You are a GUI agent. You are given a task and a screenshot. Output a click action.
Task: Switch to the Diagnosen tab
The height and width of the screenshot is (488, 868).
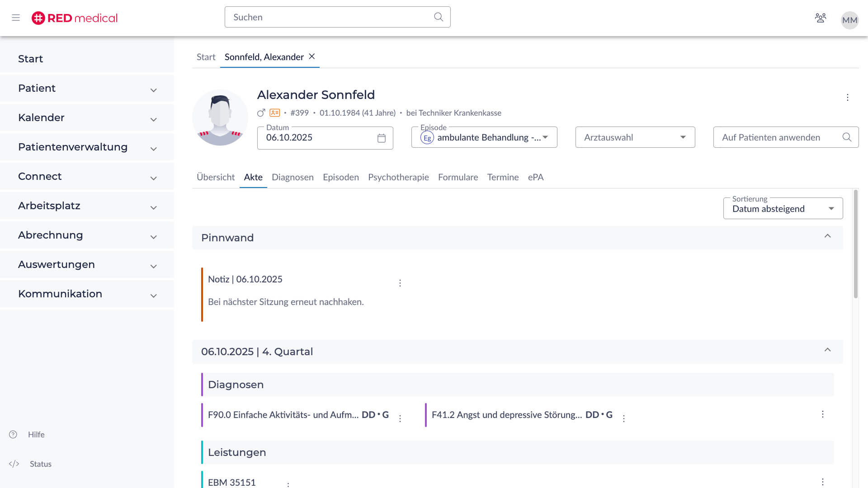pos(292,177)
